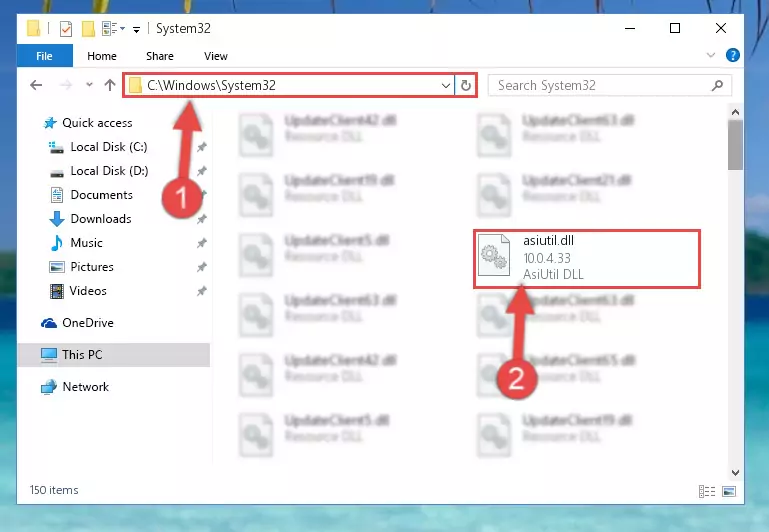The width and height of the screenshot is (769, 532).
Task: Go back using the back arrow
Action: [x=36, y=85]
